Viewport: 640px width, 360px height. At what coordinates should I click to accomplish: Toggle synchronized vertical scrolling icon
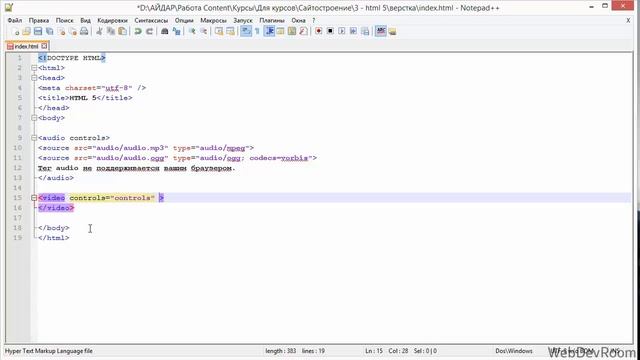[219, 31]
